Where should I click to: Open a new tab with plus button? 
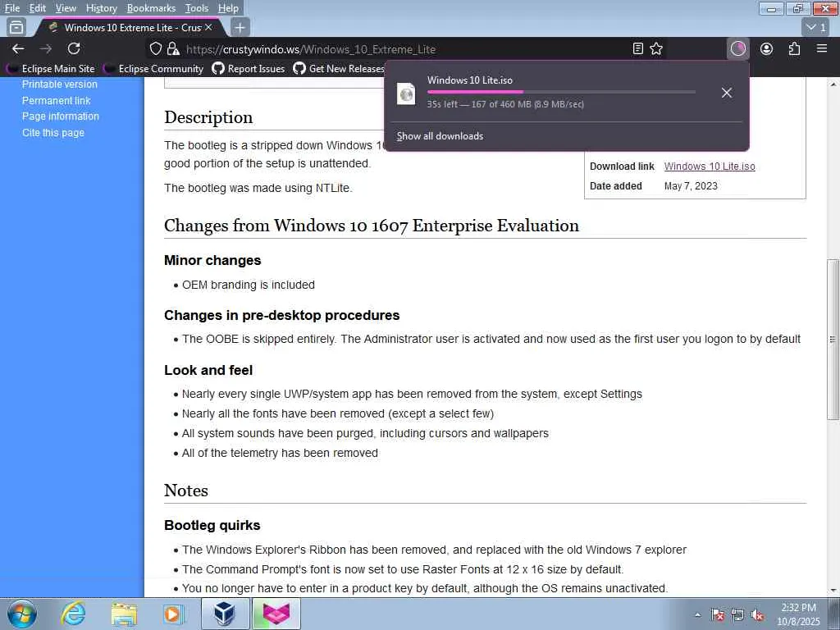click(240, 27)
